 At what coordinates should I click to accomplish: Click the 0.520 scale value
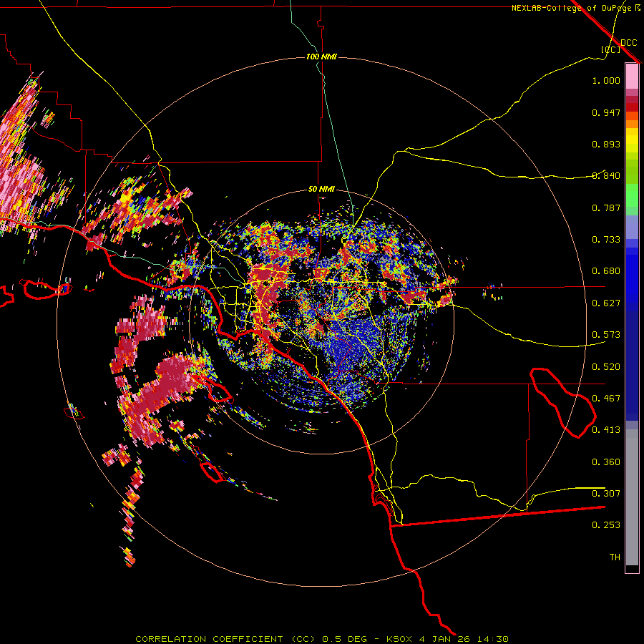pos(606,367)
